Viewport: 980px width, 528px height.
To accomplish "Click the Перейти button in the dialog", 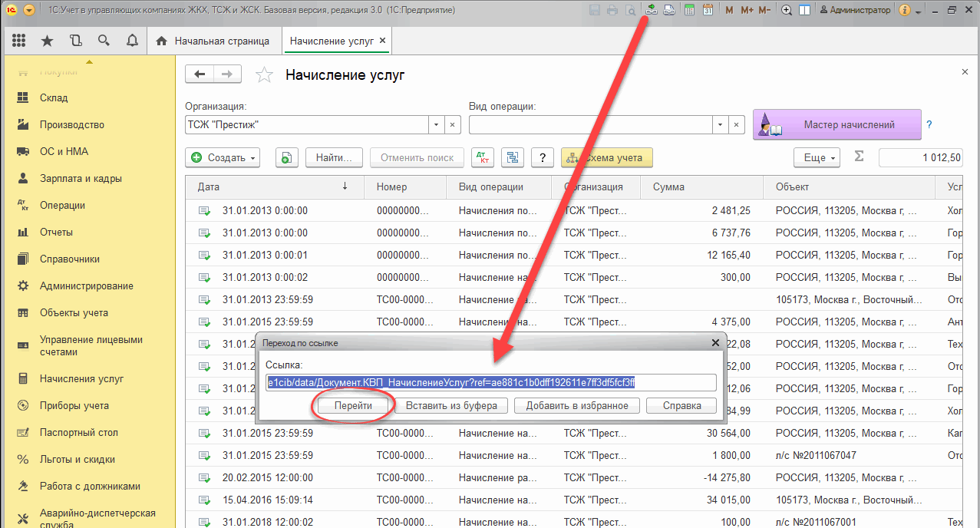I will pos(353,405).
